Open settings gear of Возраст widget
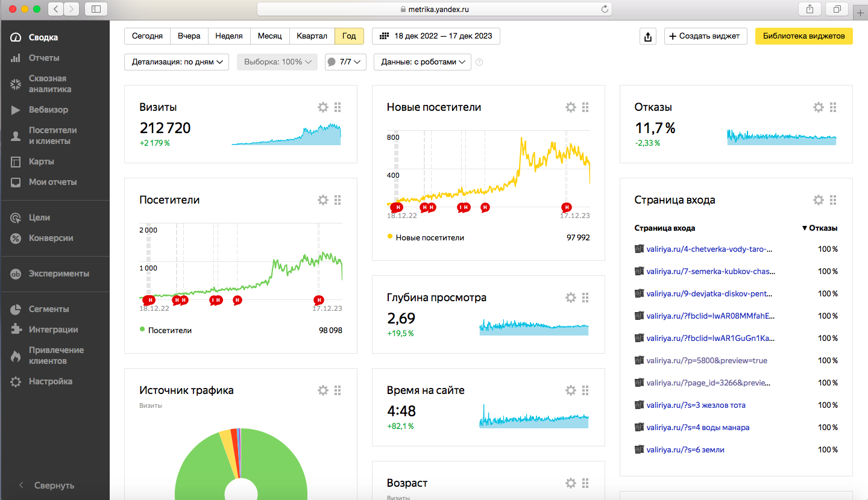This screenshot has width=868, height=500. [x=571, y=483]
